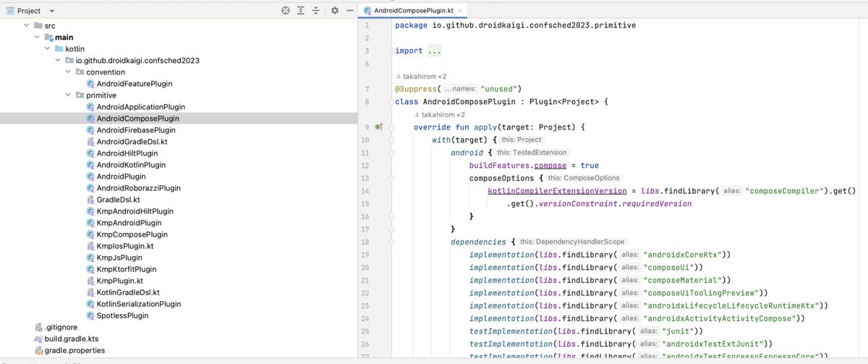Open KmpIosPlugin.kt file

(x=119, y=246)
